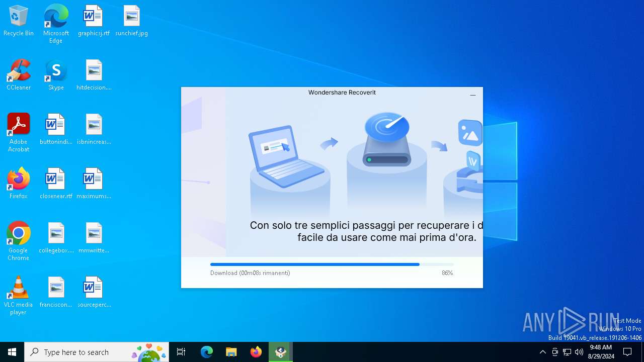The width and height of the screenshot is (644, 362).
Task: Launch Firefox from the desktop shortcut
Action: click(x=19, y=184)
